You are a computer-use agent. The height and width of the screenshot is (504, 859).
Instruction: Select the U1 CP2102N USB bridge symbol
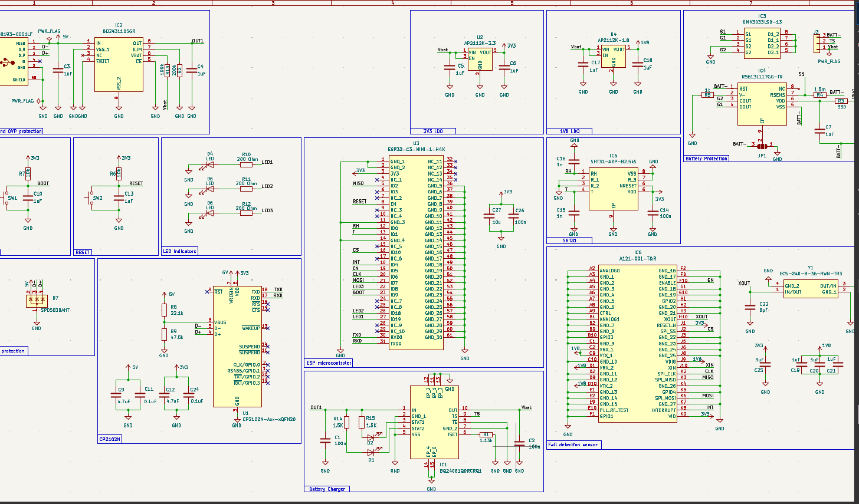click(x=237, y=347)
